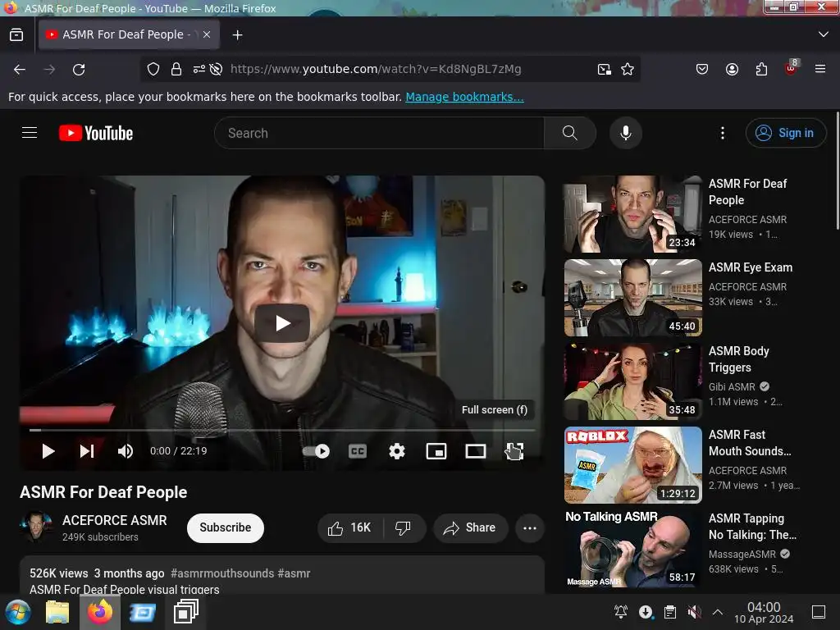Open #asmrmouthsounds hashtag
The height and width of the screenshot is (630, 840).
(x=222, y=573)
